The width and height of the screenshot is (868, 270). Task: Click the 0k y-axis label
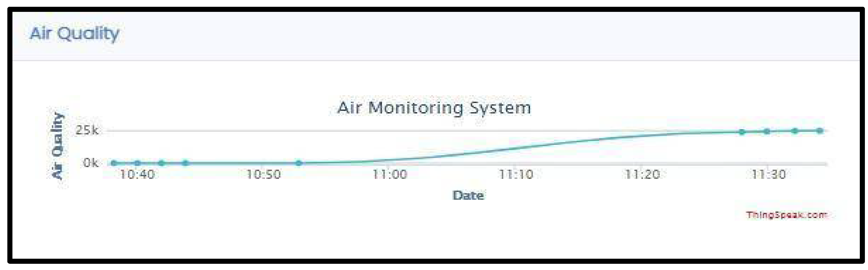(x=90, y=163)
